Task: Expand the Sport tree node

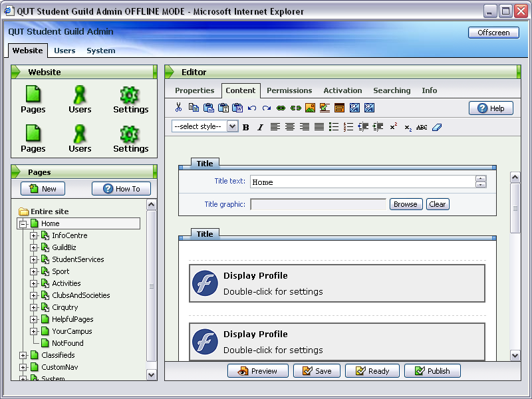Action: point(34,272)
